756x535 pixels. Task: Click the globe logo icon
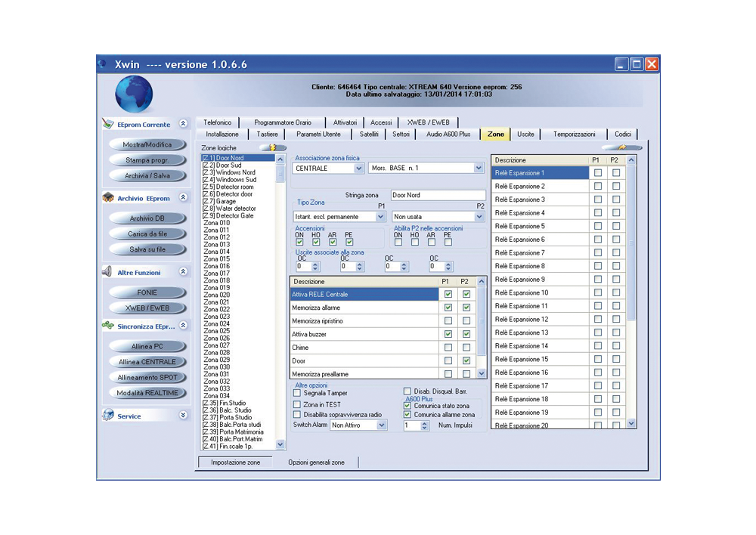(x=134, y=94)
